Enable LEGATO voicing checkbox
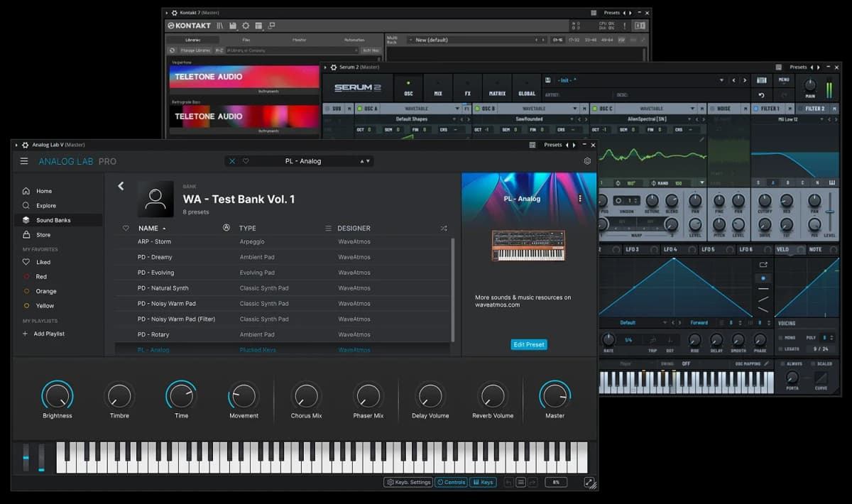 pyautogui.click(x=780, y=349)
